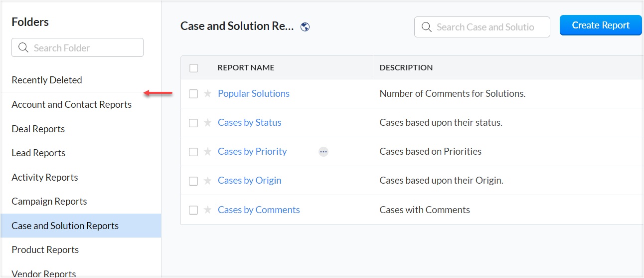Open the Deal Reports folder
Screen dimensions: 644x278
tap(38, 129)
